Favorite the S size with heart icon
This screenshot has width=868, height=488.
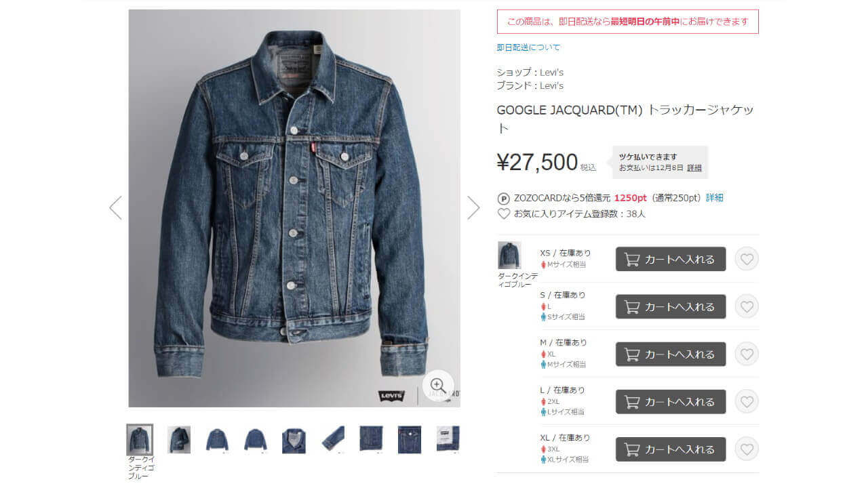click(x=747, y=306)
